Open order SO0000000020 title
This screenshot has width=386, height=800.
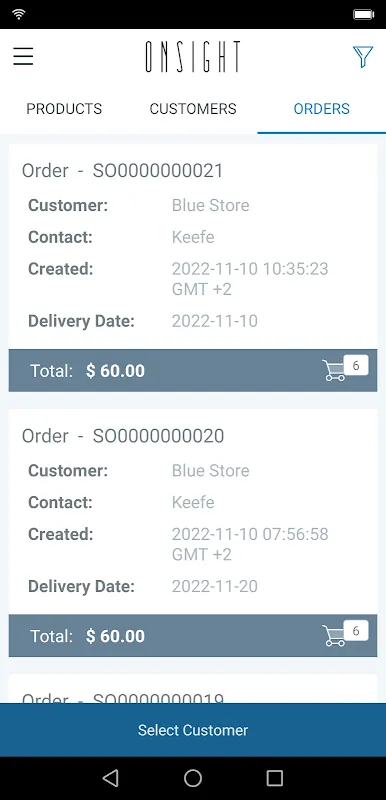tap(123, 436)
